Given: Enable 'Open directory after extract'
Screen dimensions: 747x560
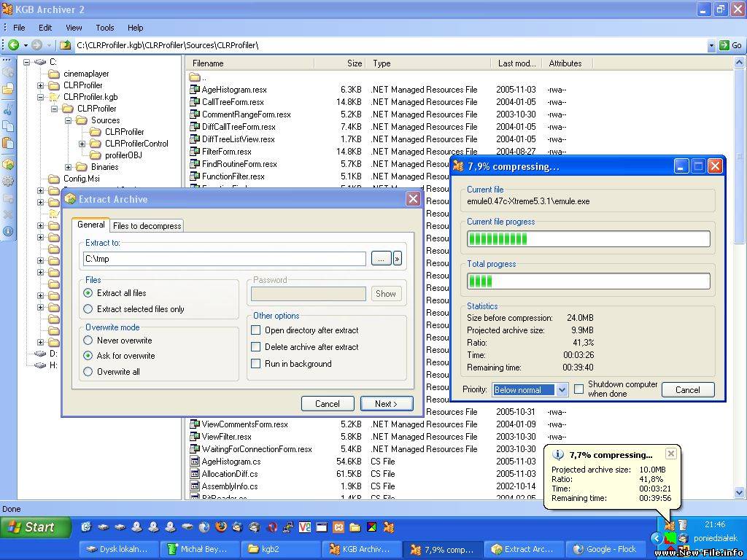Looking at the screenshot, I should tap(256, 330).
